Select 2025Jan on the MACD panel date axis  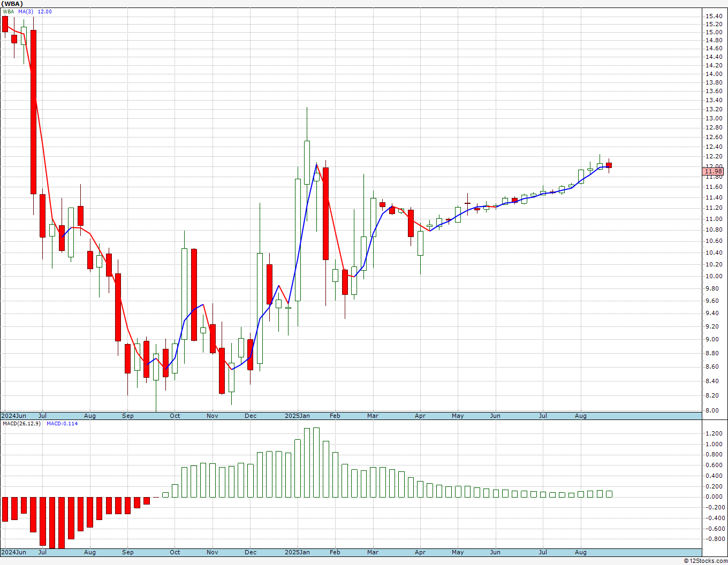point(297,552)
